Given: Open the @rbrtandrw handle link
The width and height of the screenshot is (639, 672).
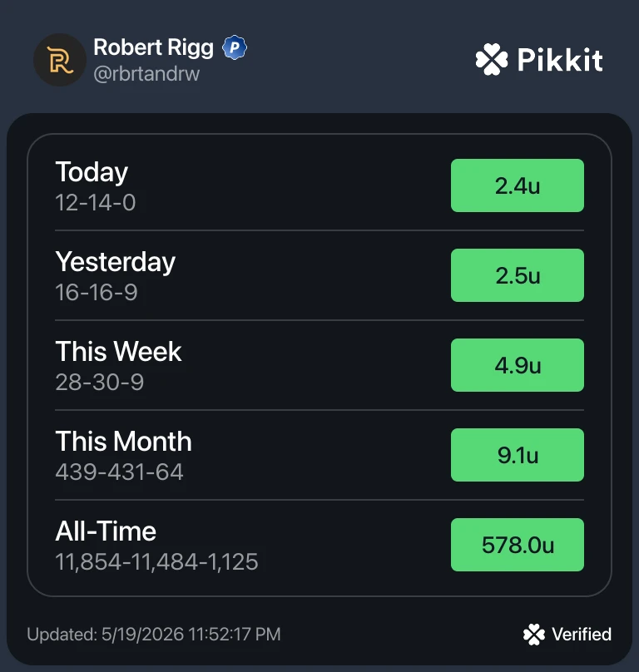Looking at the screenshot, I should (146, 74).
